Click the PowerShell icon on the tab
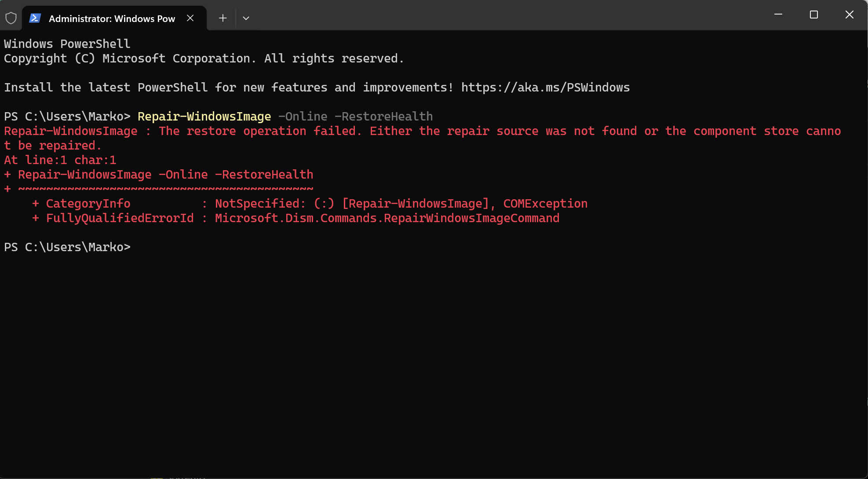Screen dimensions: 868x479 point(35,18)
